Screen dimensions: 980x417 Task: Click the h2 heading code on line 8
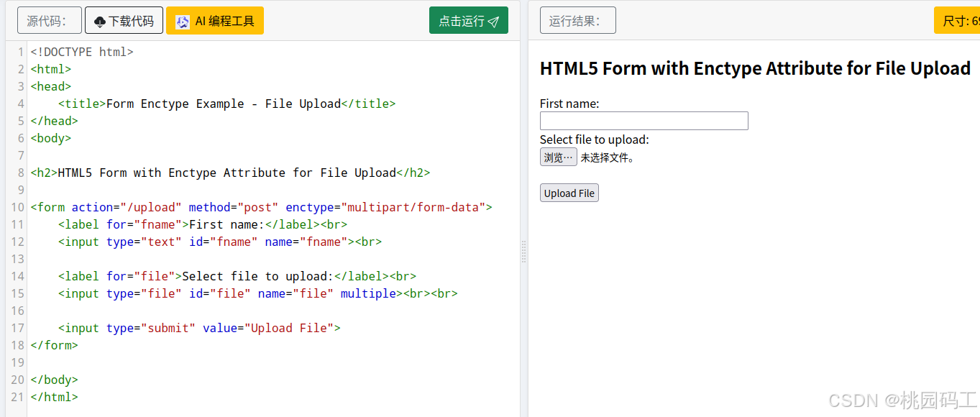tap(230, 173)
